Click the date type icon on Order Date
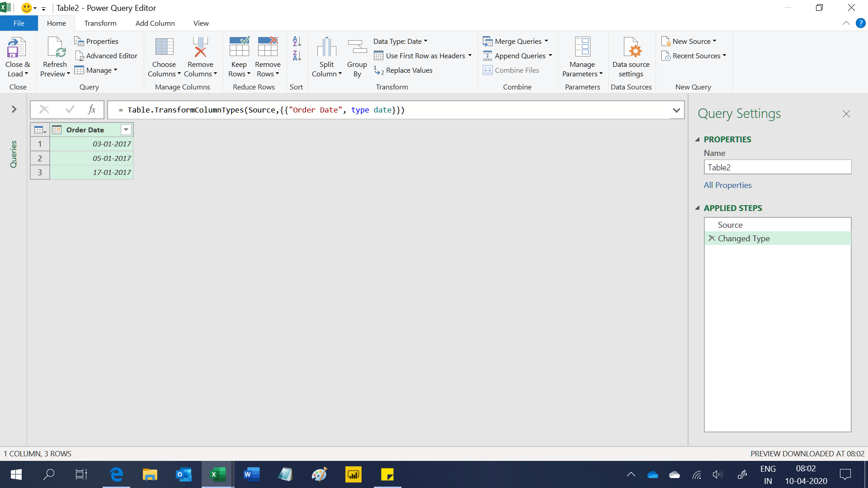 coord(57,130)
